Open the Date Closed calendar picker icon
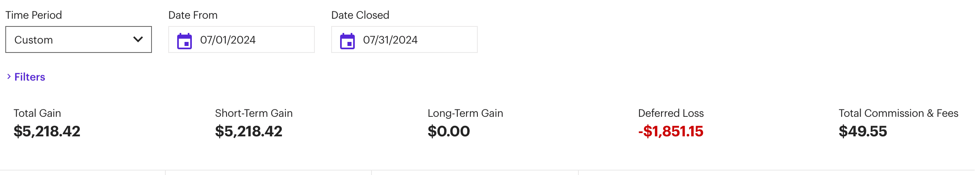 [347, 41]
